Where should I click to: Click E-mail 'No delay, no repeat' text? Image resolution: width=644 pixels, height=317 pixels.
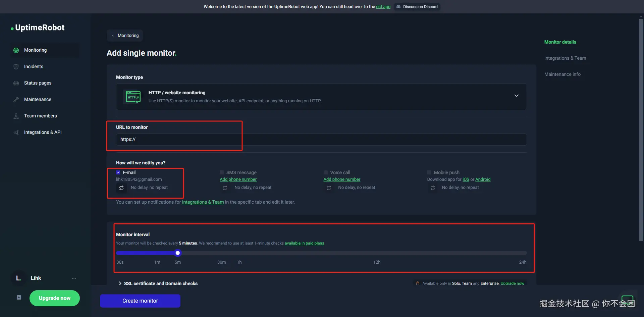[x=149, y=188]
